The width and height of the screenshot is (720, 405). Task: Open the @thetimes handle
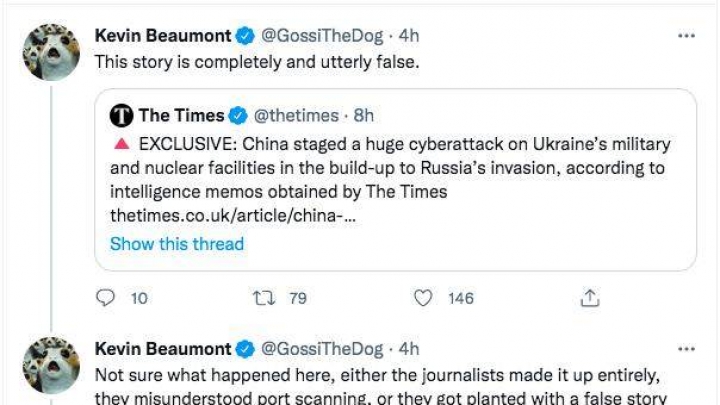[x=297, y=115]
